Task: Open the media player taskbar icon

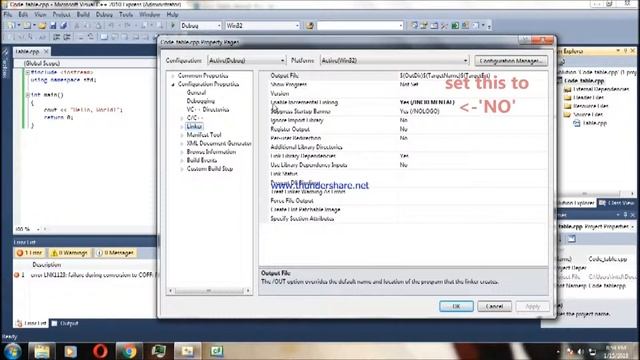Action: 71,351
